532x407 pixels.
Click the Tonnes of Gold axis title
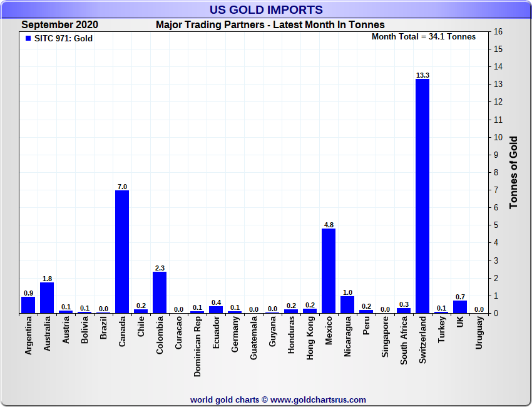pos(513,172)
